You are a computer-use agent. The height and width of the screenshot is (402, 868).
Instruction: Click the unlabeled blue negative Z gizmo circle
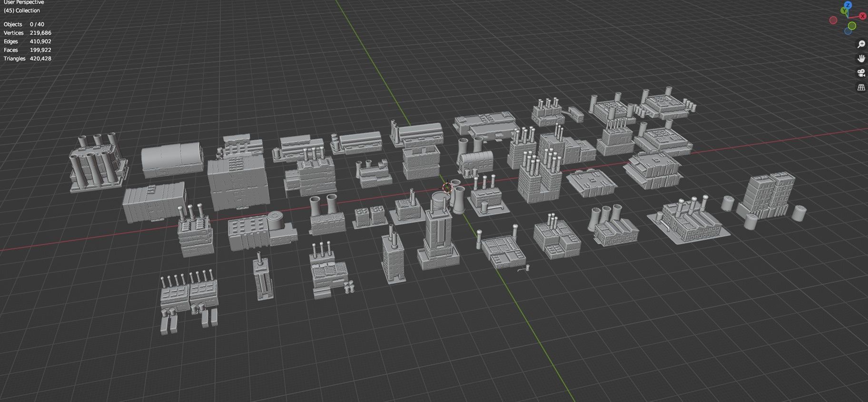pyautogui.click(x=848, y=31)
